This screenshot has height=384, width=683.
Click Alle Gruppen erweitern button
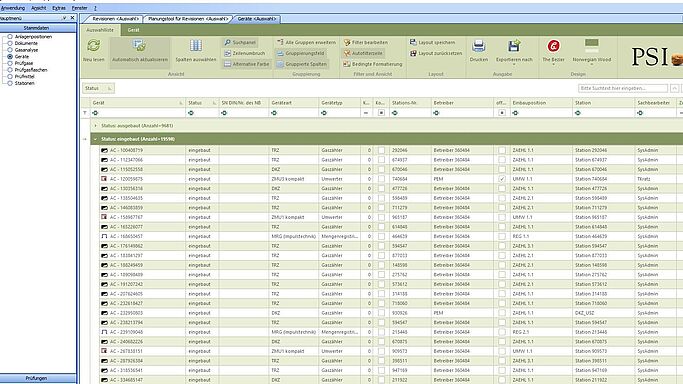[306, 42]
